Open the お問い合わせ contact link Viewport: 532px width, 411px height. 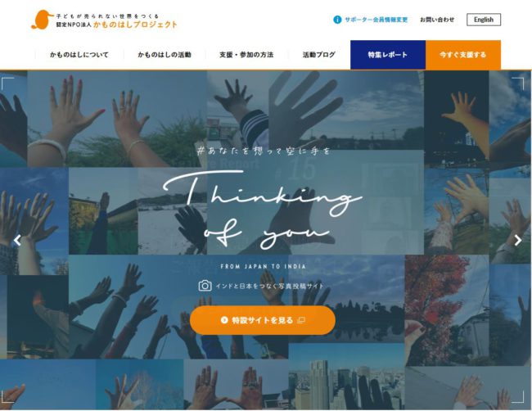click(x=437, y=20)
